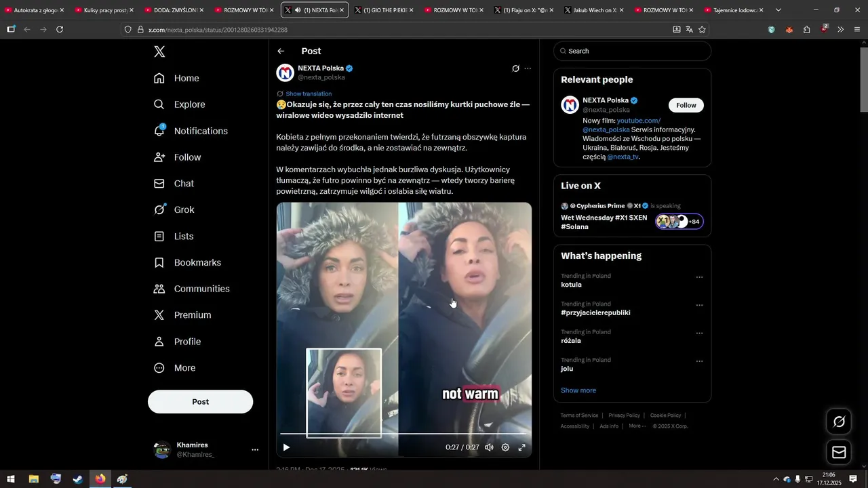
Task: Open Terms of Service link
Action: point(579,415)
